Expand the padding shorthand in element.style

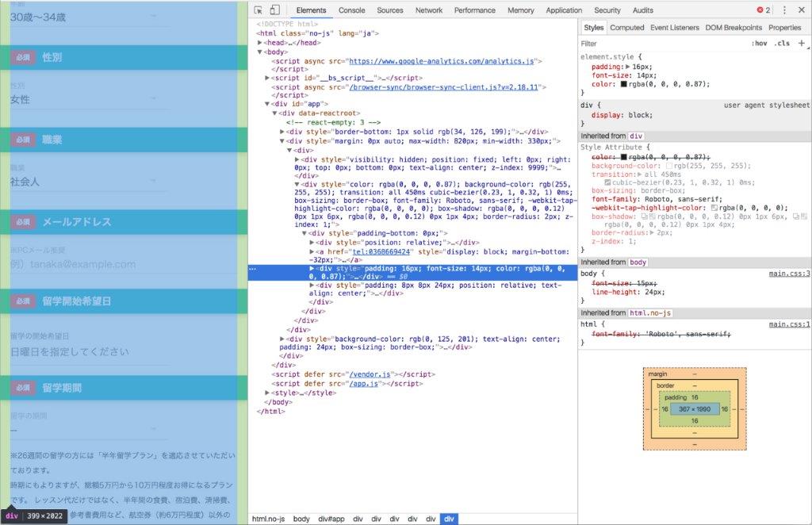(x=628, y=67)
